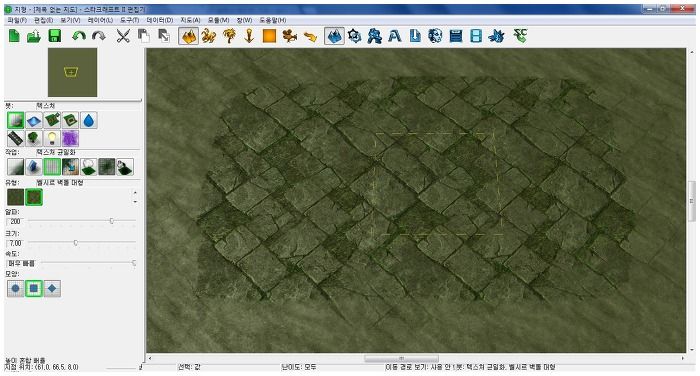Select the Doodads palm tree icon
This screenshot has width=700, height=376.
(x=229, y=36)
